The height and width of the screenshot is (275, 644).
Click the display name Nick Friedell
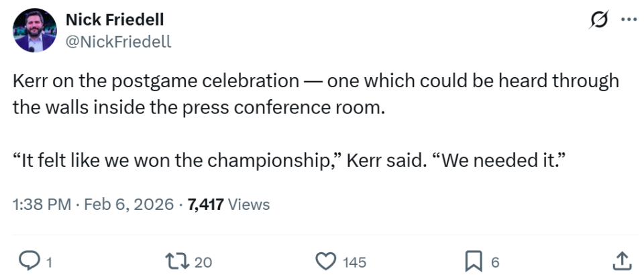tap(115, 19)
